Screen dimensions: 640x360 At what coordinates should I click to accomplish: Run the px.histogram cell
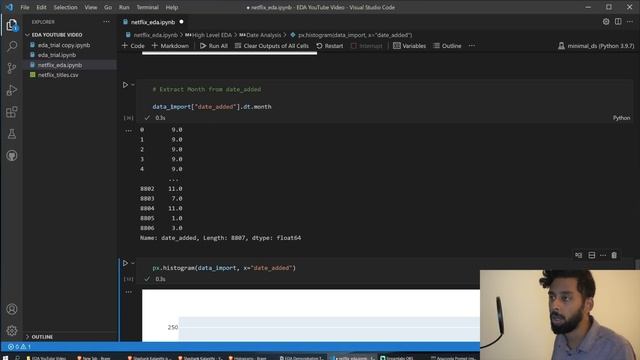[125, 263]
